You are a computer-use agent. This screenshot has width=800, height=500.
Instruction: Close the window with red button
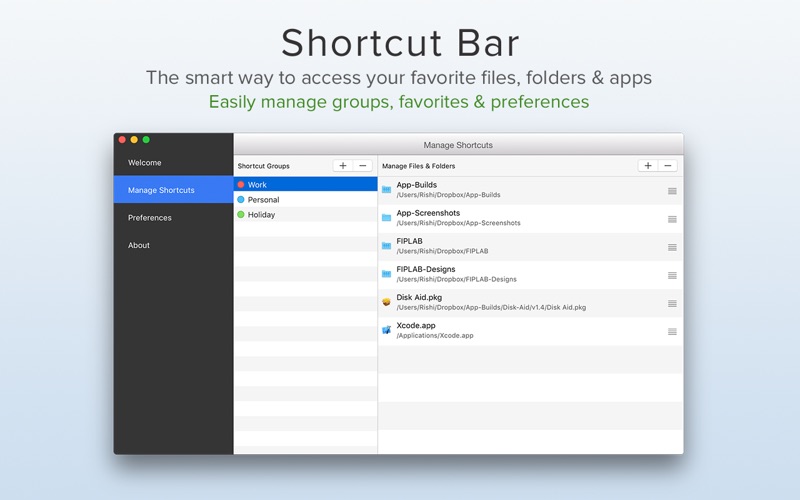(x=122, y=139)
